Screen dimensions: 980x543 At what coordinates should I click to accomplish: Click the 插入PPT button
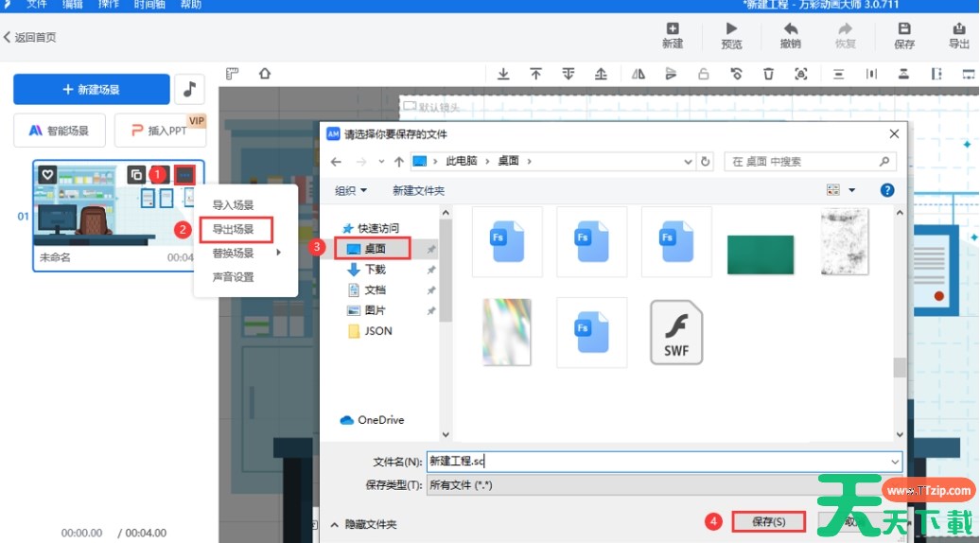click(x=160, y=131)
